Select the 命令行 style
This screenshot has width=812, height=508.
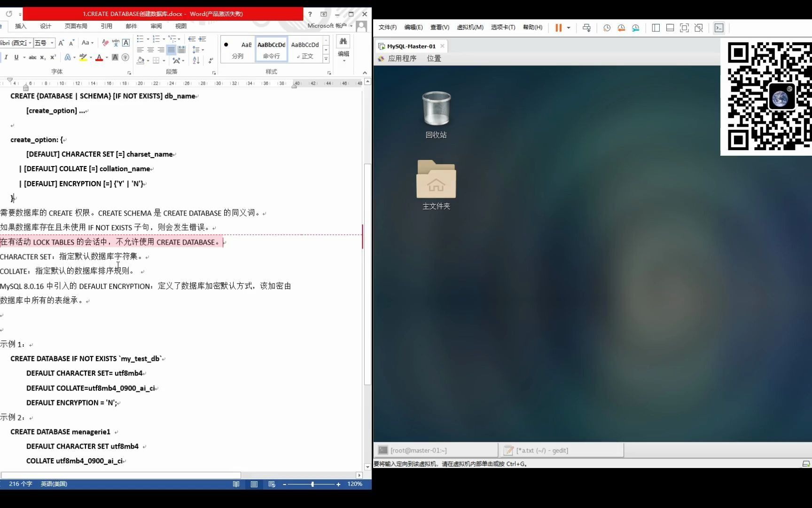[271, 49]
